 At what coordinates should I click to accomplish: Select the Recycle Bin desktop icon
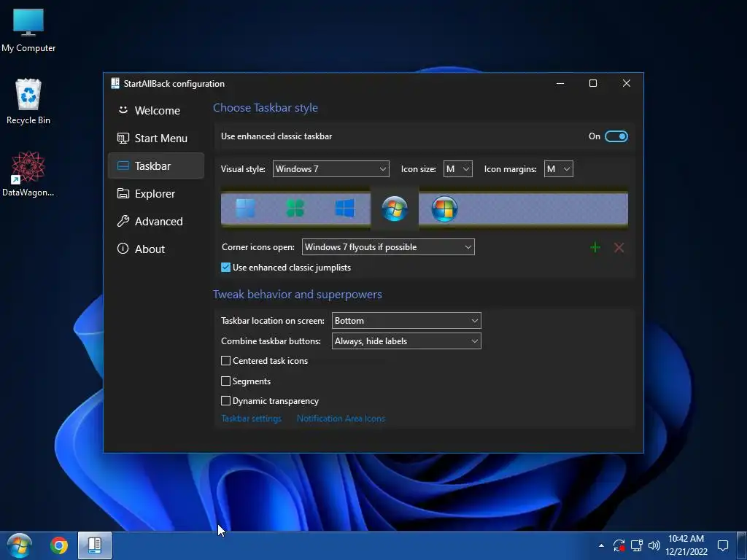[x=28, y=102]
